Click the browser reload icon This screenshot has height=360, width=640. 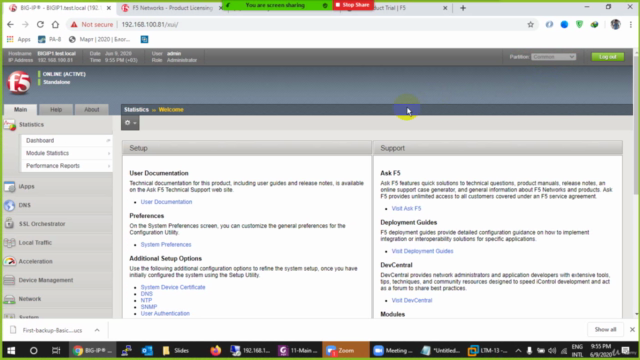click(x=40, y=24)
